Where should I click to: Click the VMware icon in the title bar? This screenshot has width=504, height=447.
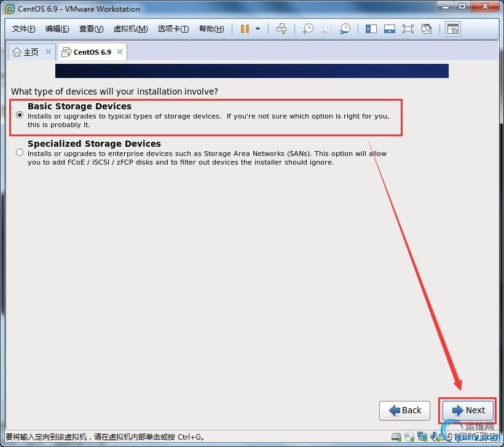[x=10, y=9]
